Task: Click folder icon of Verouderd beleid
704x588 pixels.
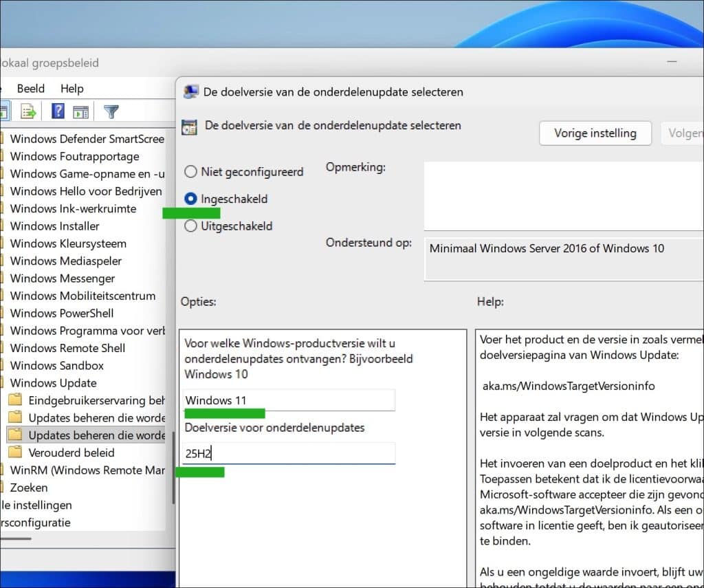Action: (15, 451)
